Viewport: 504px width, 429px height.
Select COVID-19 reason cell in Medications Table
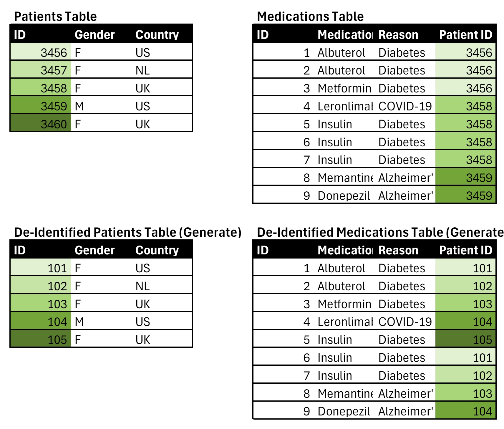coord(405,106)
